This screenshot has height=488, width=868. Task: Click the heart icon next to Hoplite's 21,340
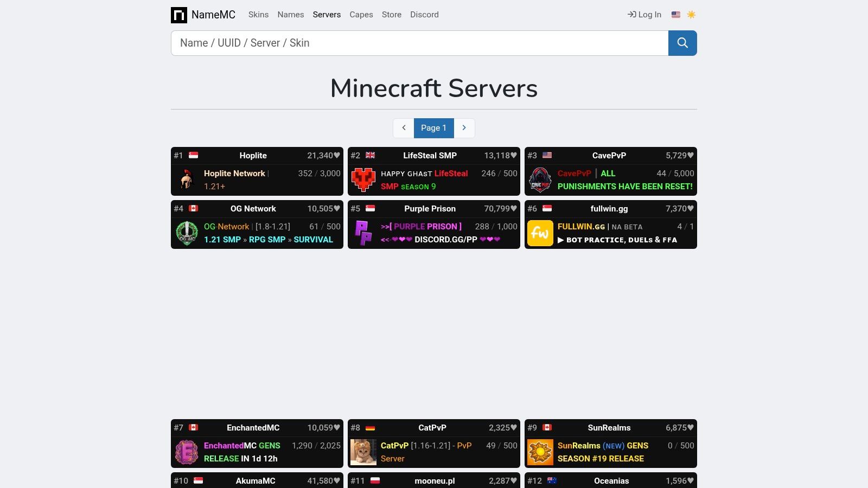(x=337, y=156)
